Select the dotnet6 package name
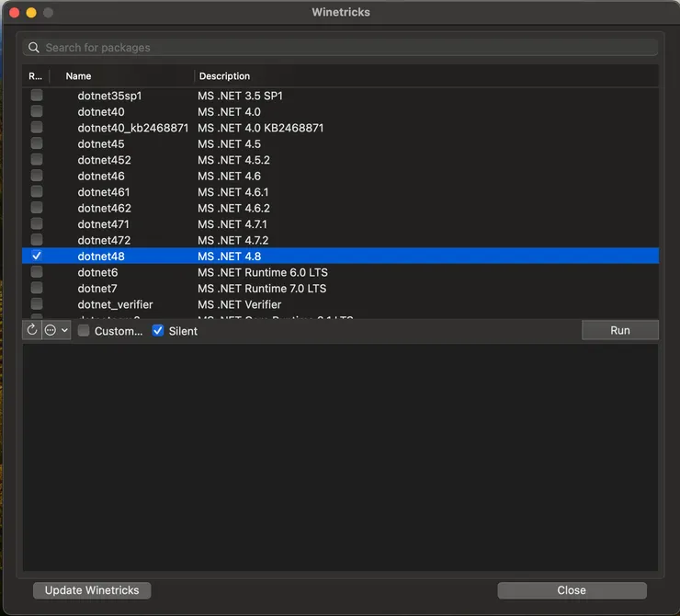The image size is (680, 616). (x=97, y=272)
